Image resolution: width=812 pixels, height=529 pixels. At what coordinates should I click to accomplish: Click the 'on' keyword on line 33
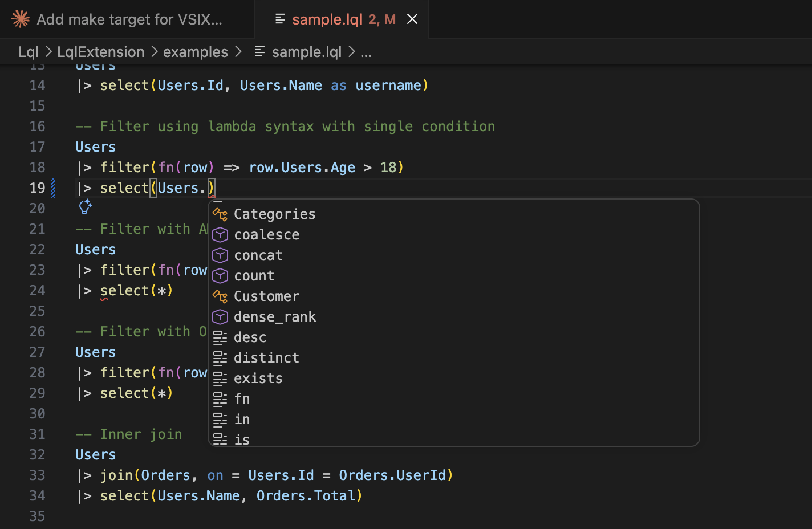[x=215, y=475]
